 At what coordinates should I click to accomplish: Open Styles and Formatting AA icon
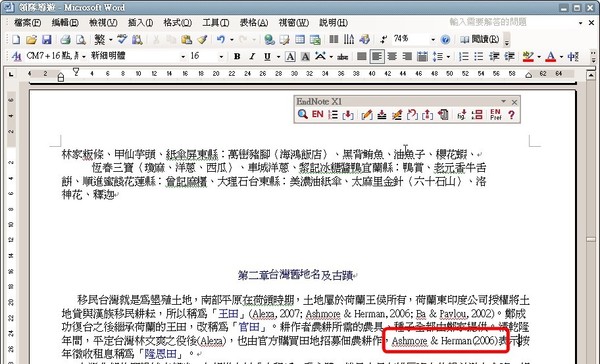(x=16, y=57)
